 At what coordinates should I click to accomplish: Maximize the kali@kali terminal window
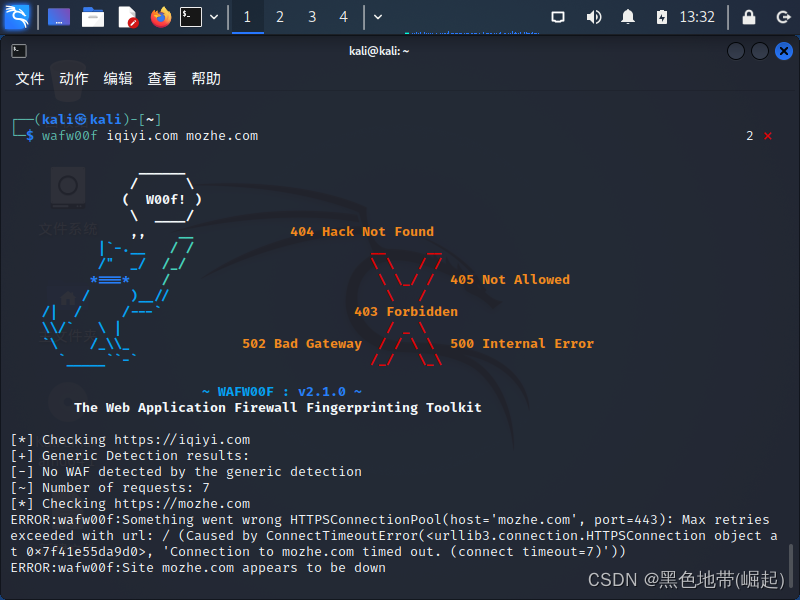(760, 51)
